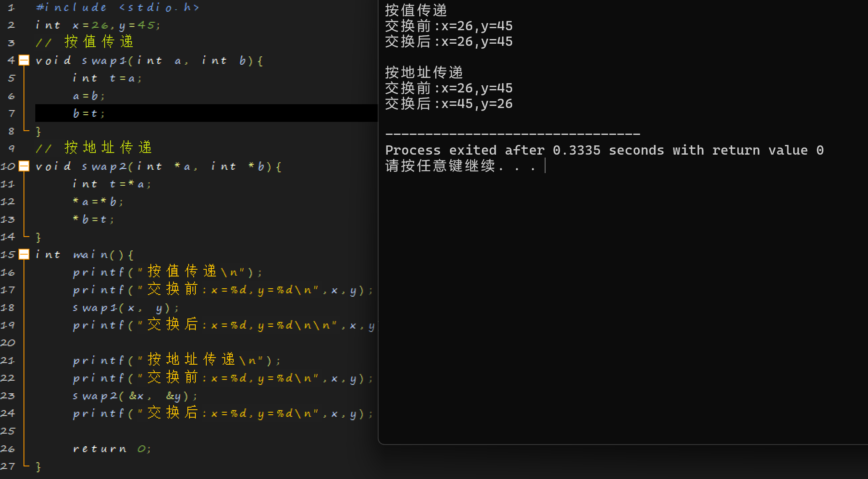Screen dimensions: 868x479
Task: Click the swap2(&x, &y) call
Action: point(134,396)
